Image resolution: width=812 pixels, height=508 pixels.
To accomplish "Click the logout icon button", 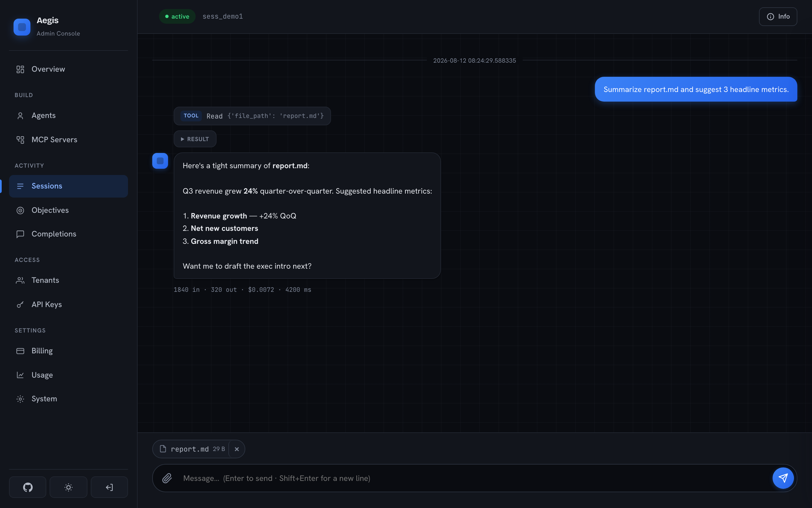I will pyautogui.click(x=109, y=487).
